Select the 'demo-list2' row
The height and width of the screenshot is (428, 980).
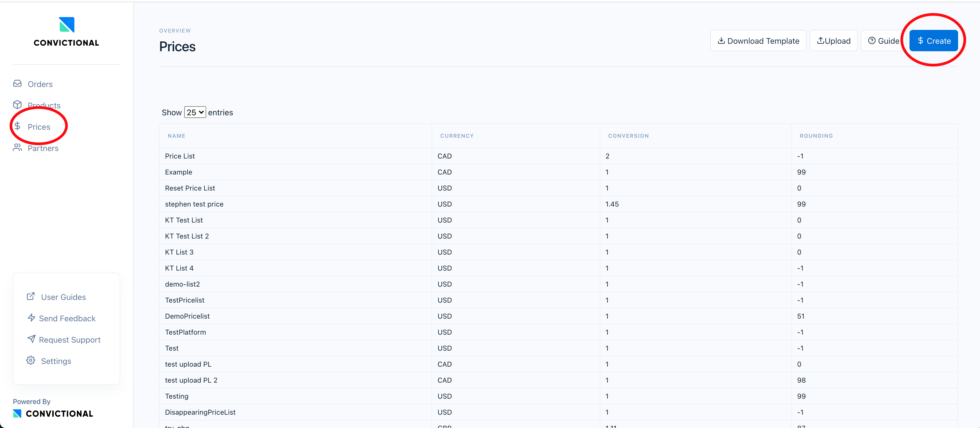[x=558, y=284]
